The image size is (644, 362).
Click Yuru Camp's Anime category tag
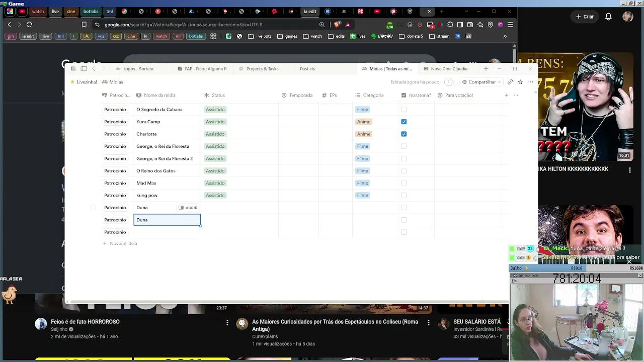click(x=363, y=122)
